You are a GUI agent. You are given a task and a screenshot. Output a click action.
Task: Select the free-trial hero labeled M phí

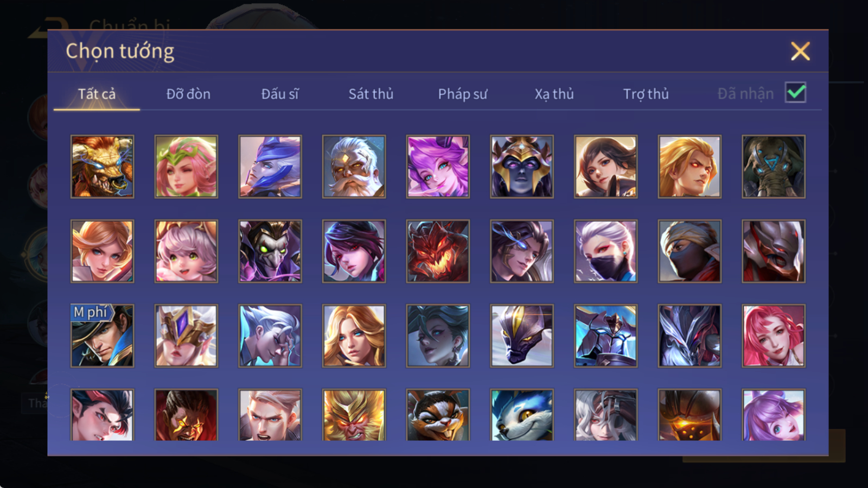pos(102,336)
